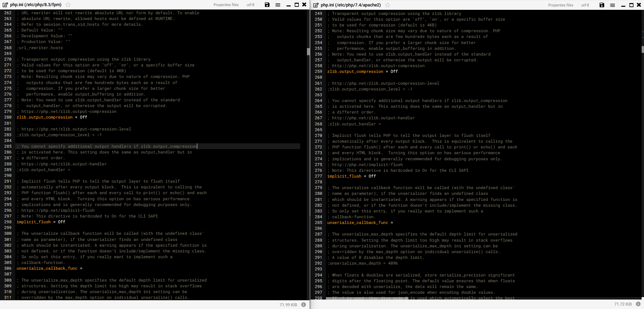
Task: Close the right php.ini editor pane
Action: click(639, 5)
